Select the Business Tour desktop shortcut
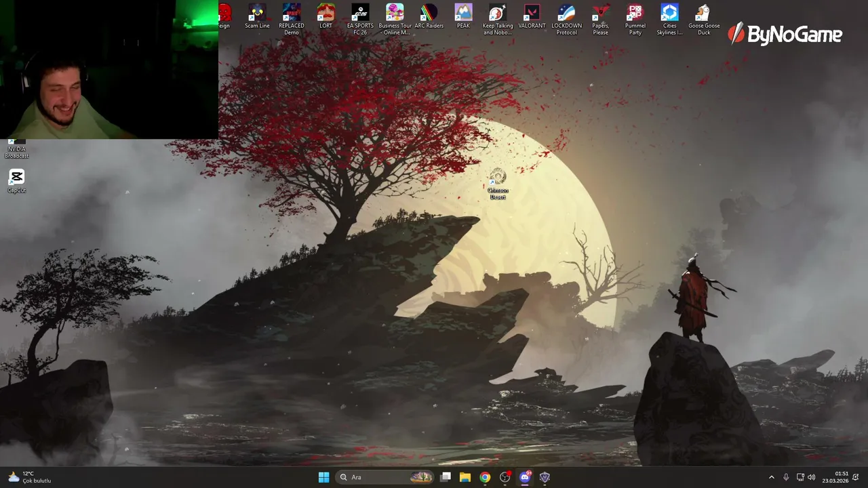The image size is (868, 488). click(x=395, y=20)
